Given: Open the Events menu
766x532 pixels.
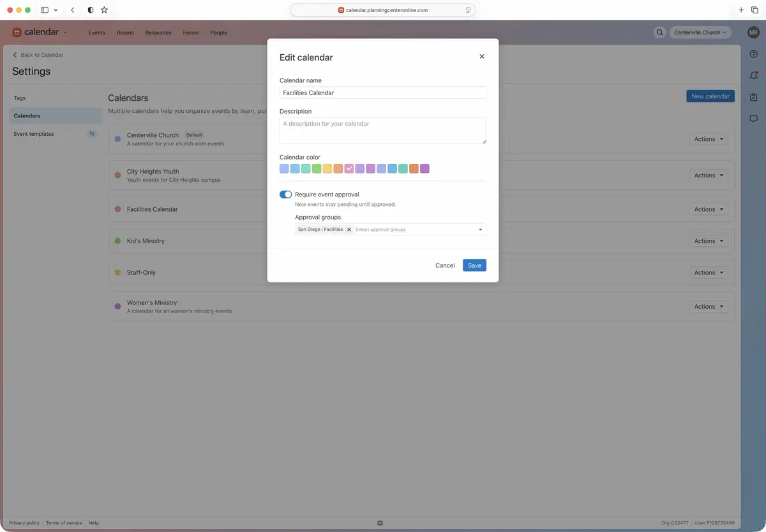Looking at the screenshot, I should pos(96,33).
